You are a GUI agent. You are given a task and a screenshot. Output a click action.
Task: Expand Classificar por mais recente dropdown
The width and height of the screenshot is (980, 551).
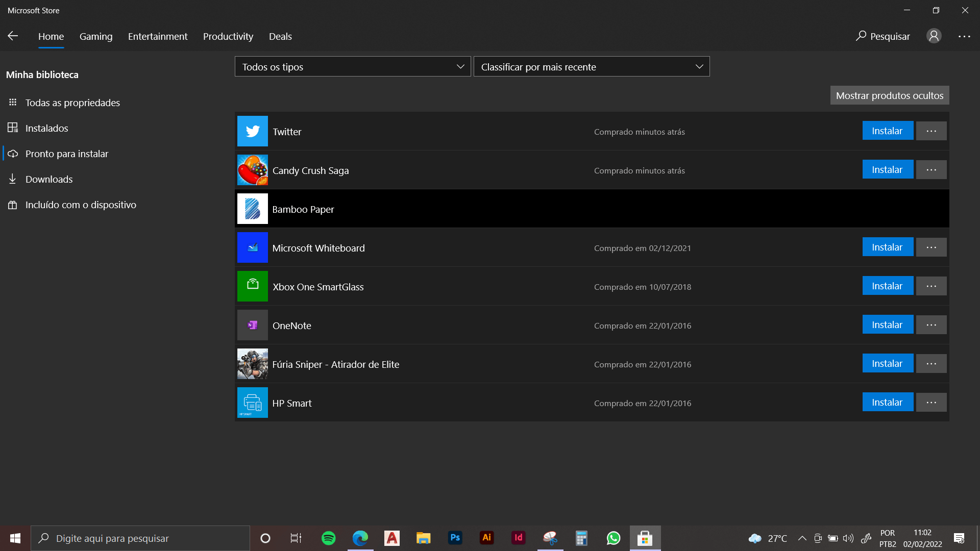592,66
